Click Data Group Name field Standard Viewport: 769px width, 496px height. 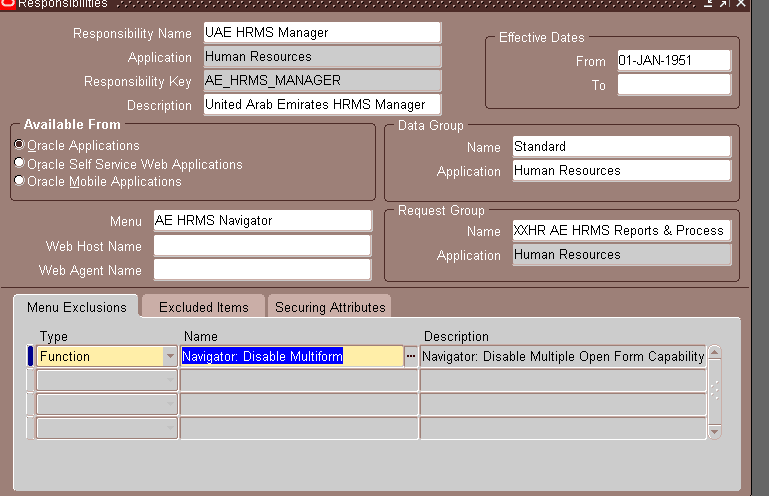(x=621, y=147)
